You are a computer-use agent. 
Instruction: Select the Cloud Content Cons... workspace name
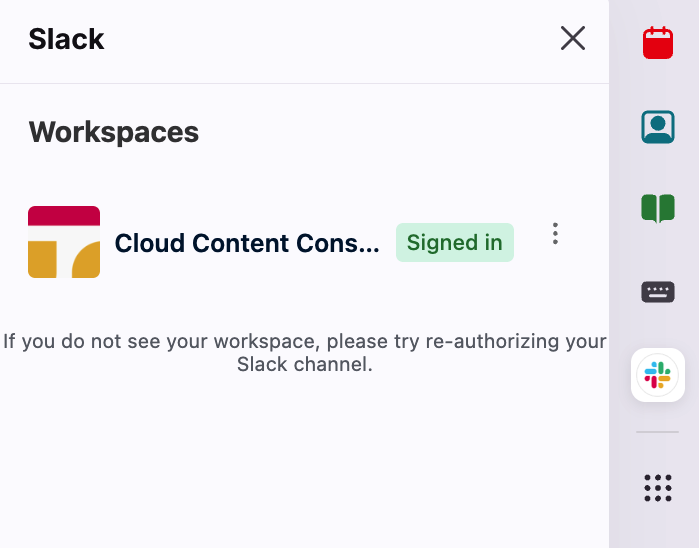pos(247,243)
